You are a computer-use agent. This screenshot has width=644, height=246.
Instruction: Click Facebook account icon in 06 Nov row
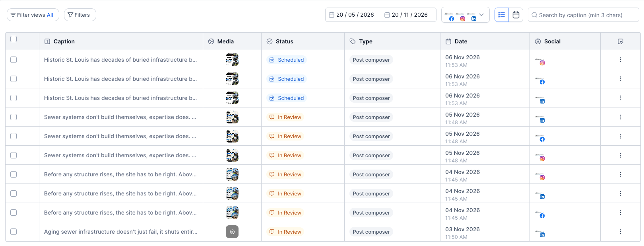pyautogui.click(x=540, y=80)
